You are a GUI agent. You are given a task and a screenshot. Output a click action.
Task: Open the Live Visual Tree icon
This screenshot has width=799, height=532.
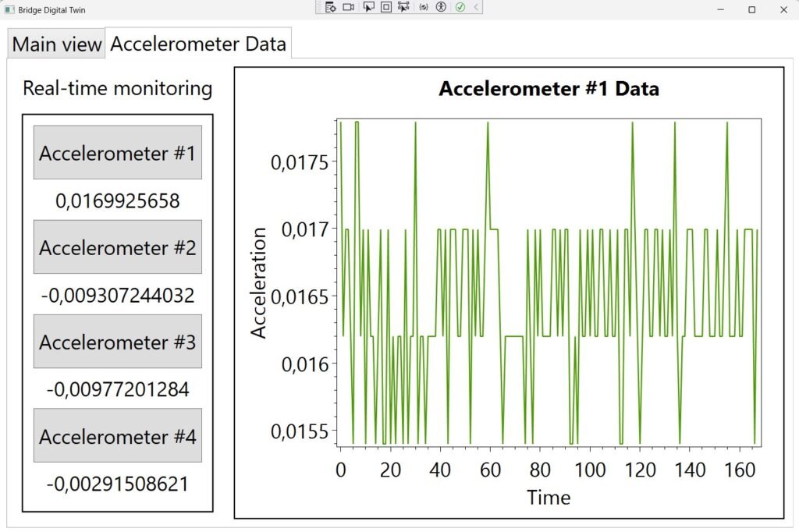pyautogui.click(x=331, y=7)
